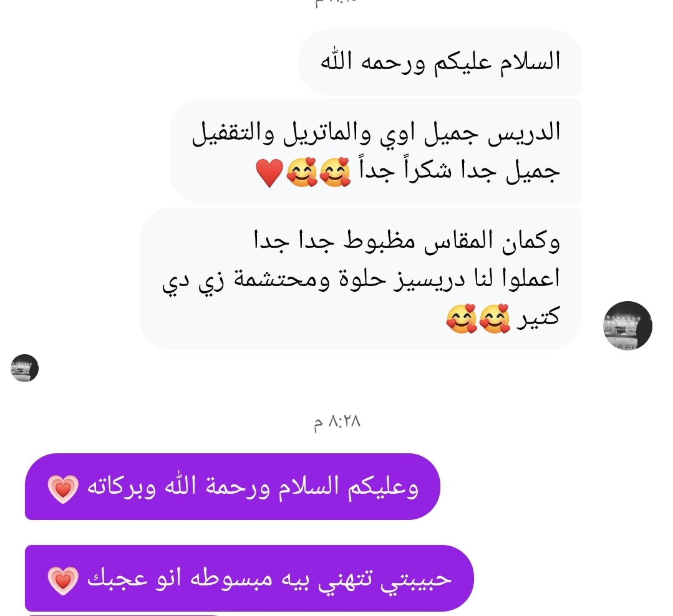
Task: Tap the smiling hearts emoji next to كتير
Action: (495, 319)
